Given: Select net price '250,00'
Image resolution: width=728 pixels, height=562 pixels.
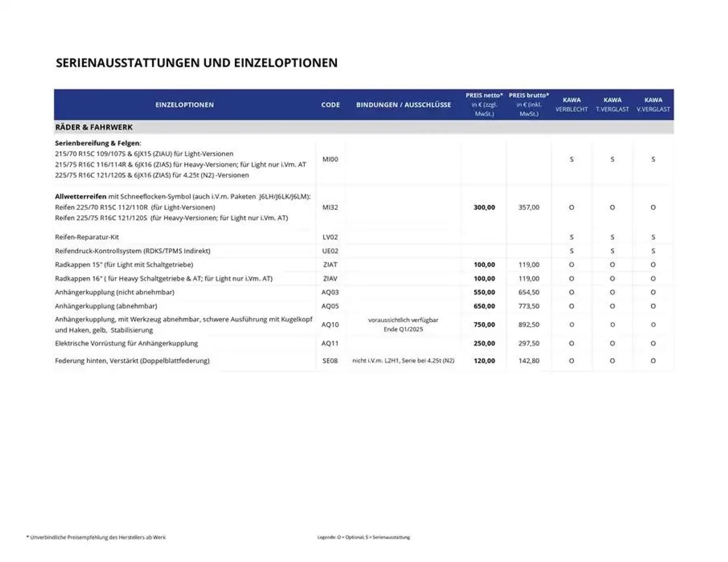Looking at the screenshot, I should click(x=484, y=343).
